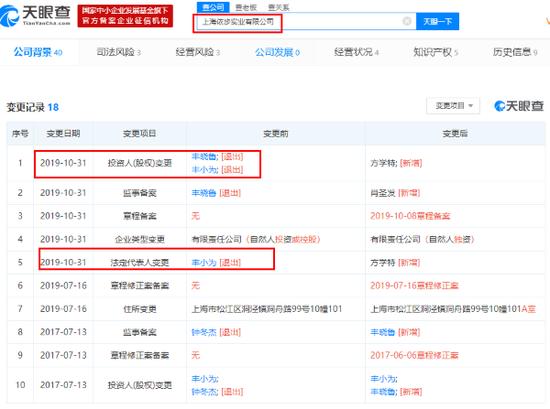Switch to the 经营状况 tab
Viewport: 550px width, 409px height.
pos(356,52)
